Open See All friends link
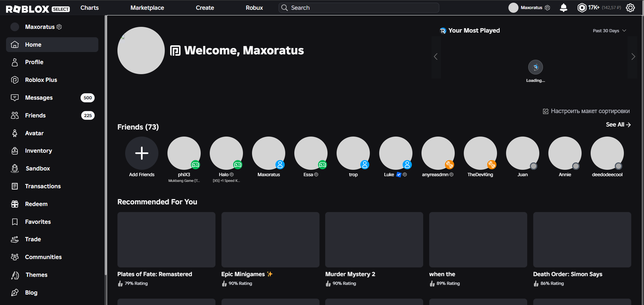This screenshot has width=644, height=305. click(x=618, y=124)
